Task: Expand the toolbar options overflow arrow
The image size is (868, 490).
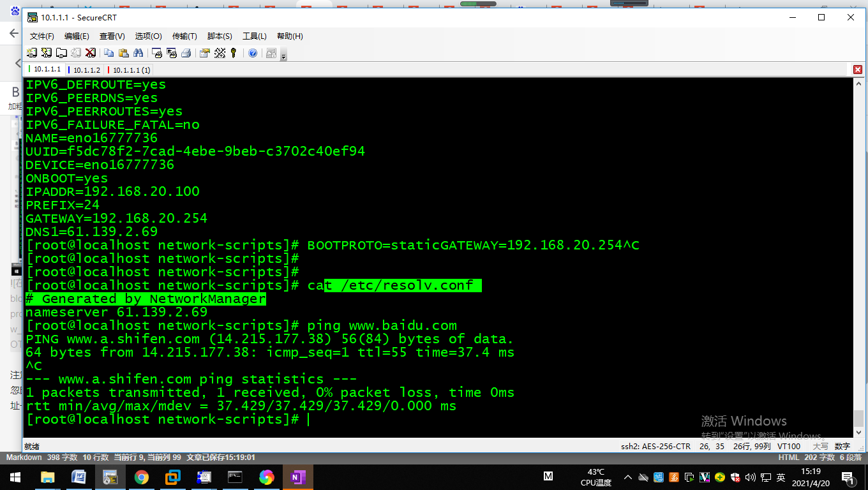Action: [283, 56]
